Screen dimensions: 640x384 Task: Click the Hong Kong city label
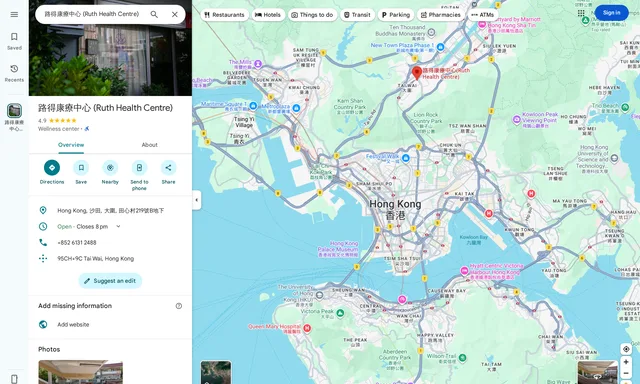(395, 209)
